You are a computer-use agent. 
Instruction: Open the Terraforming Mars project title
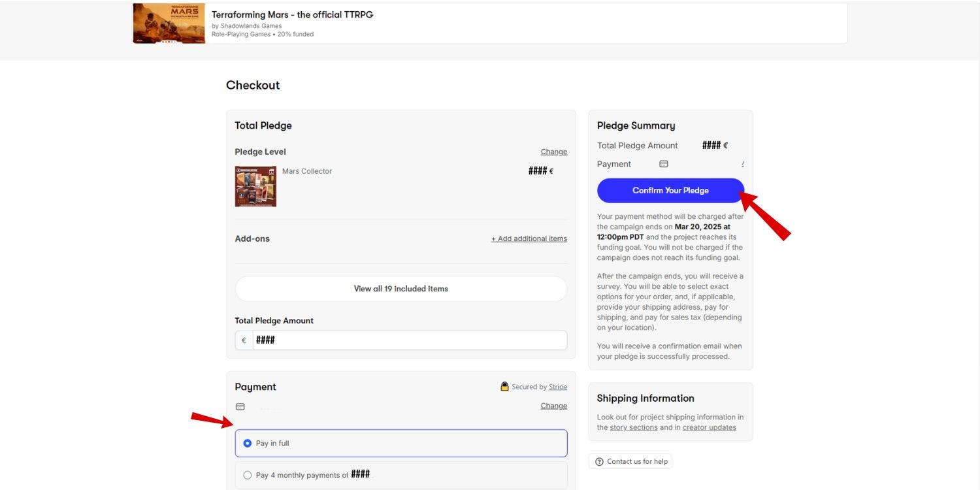click(x=292, y=14)
